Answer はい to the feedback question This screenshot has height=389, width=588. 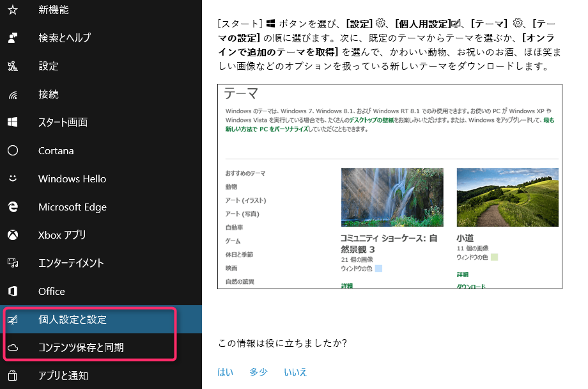(226, 372)
